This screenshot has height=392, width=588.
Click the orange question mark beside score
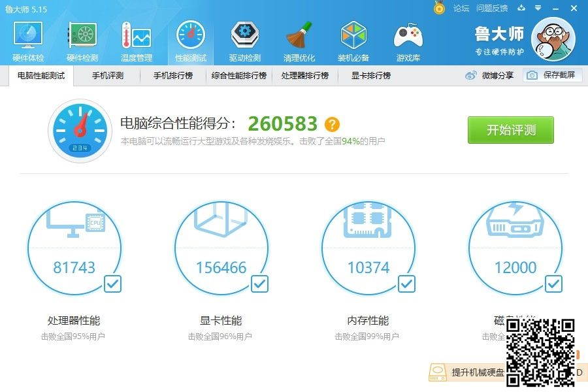coord(333,124)
